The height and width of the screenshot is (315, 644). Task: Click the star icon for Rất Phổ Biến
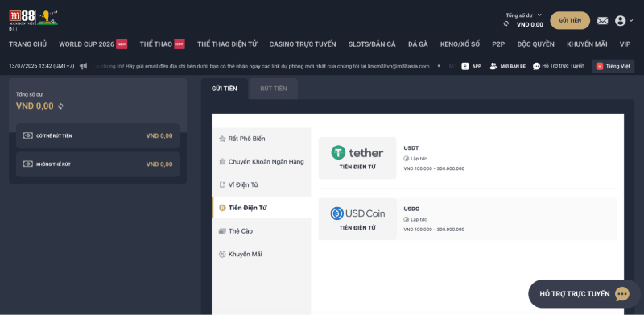pyautogui.click(x=222, y=139)
